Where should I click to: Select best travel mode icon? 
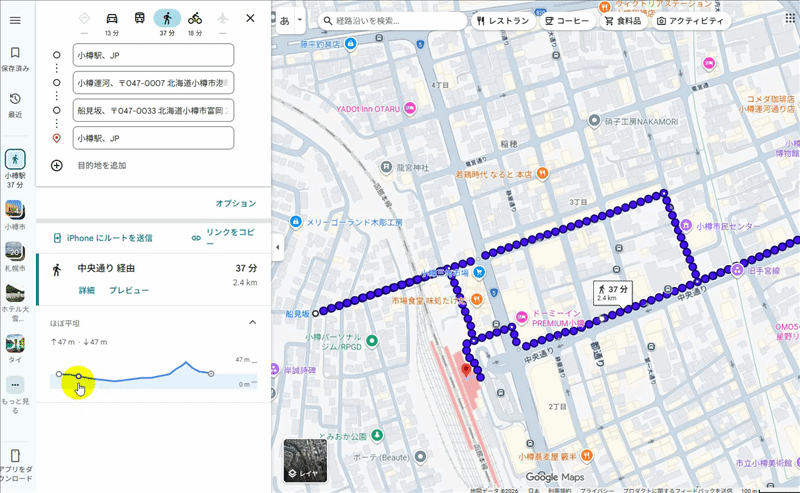84,18
